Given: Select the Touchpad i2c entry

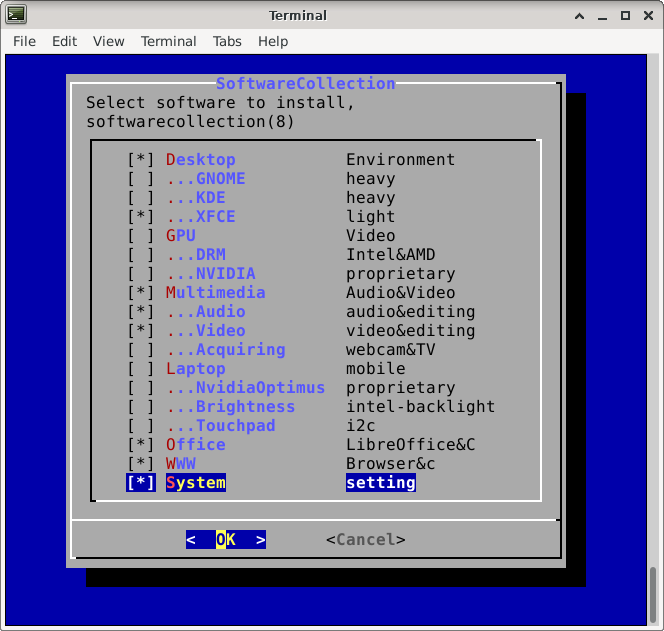Looking at the screenshot, I should (x=220, y=426).
